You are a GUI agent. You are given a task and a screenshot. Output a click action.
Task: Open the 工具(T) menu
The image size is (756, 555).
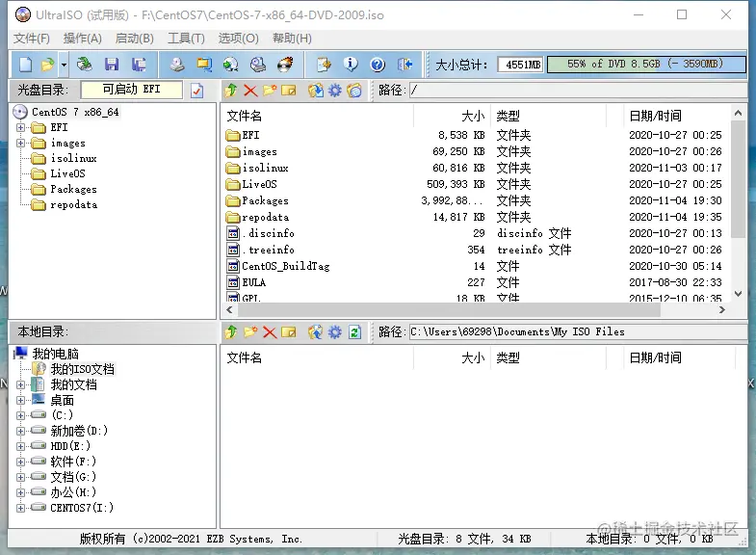(x=186, y=39)
